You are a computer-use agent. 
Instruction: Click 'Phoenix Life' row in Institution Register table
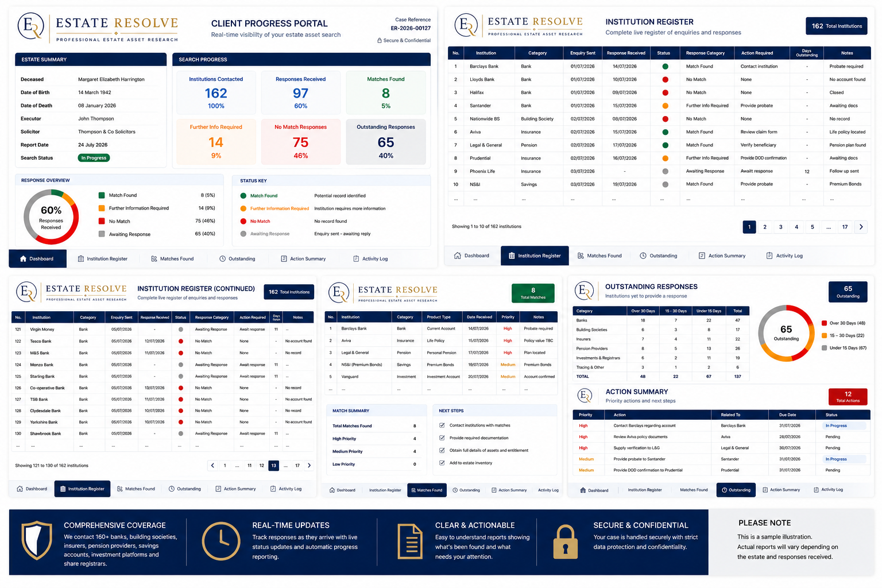[659, 171]
